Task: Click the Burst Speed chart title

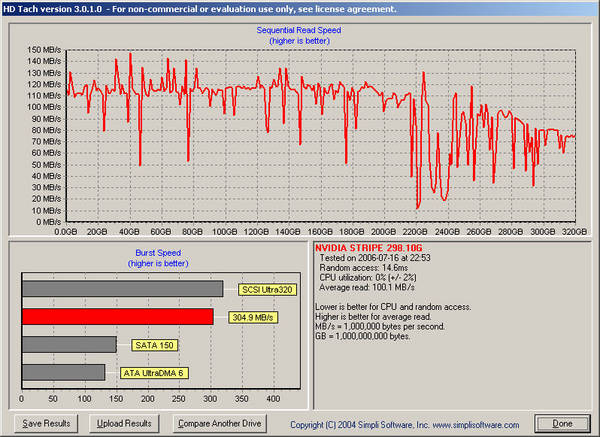Action: click(x=158, y=253)
